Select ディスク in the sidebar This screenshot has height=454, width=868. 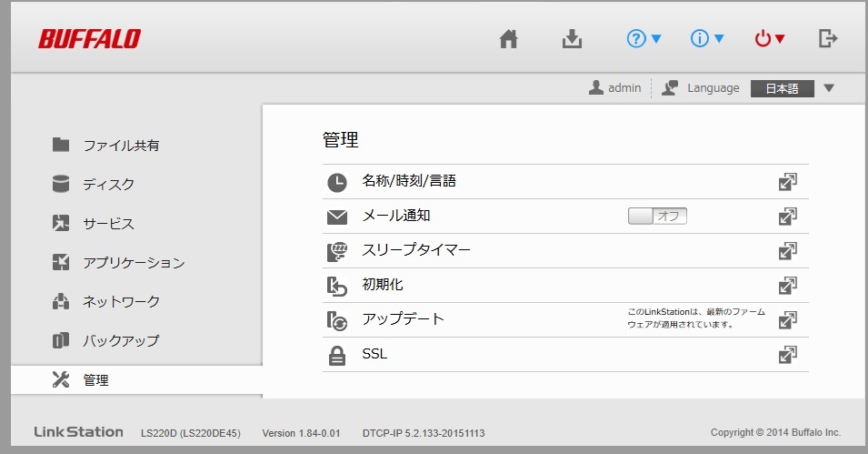pyautogui.click(x=108, y=185)
